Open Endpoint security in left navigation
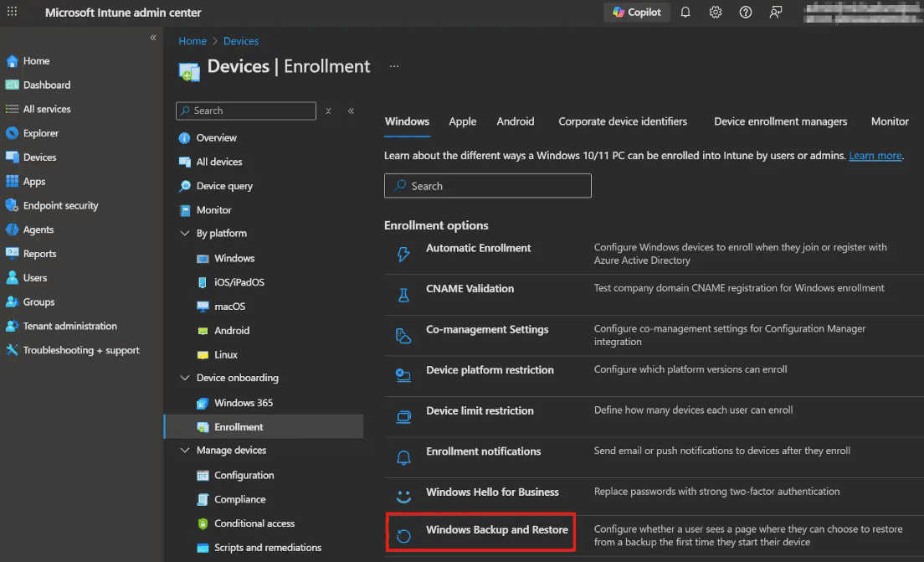The width and height of the screenshot is (924, 562). tap(60, 205)
